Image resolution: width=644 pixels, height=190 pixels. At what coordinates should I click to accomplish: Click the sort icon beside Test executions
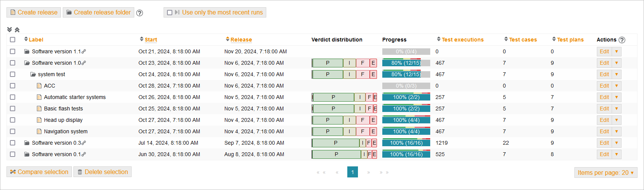pyautogui.click(x=439, y=39)
